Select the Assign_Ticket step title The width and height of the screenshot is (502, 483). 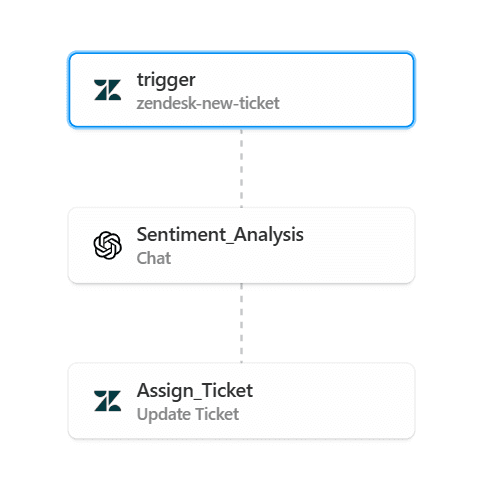point(195,390)
